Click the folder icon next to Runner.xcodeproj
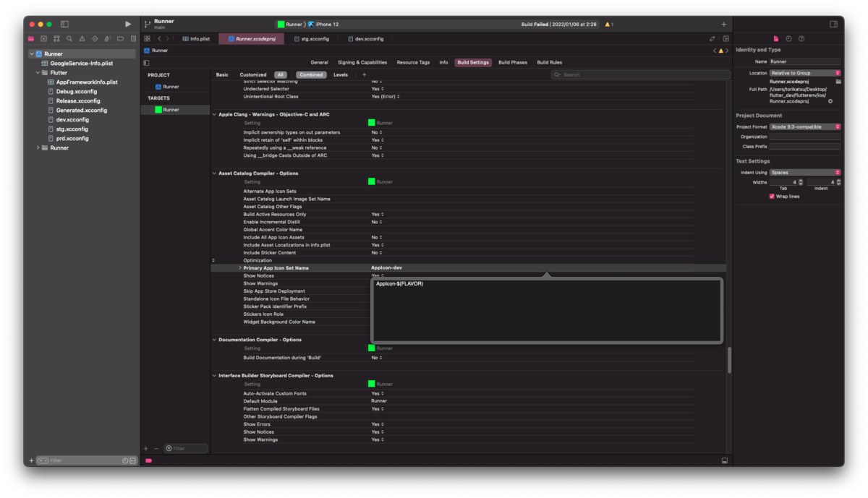868x498 pixels. coord(838,82)
